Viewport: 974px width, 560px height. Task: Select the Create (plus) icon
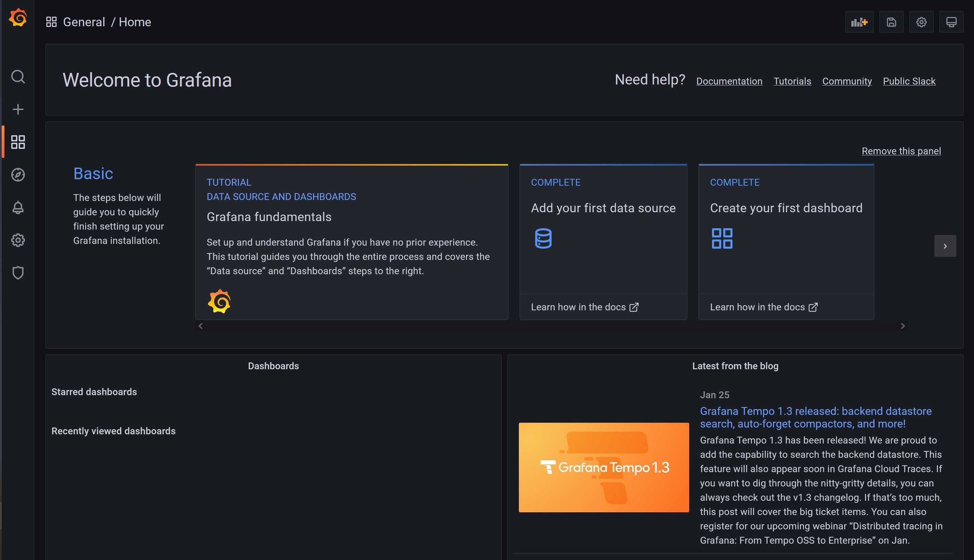coord(18,109)
